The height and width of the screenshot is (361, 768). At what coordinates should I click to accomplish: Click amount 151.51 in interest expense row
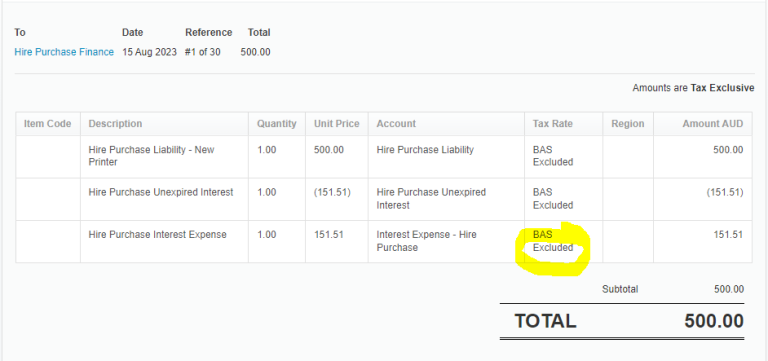pos(728,235)
